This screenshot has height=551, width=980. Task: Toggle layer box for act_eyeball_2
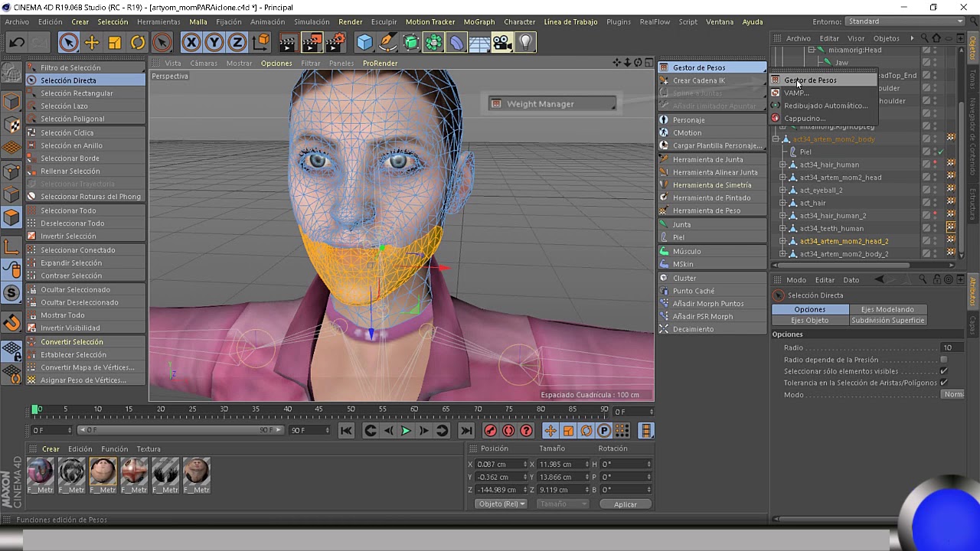(926, 191)
